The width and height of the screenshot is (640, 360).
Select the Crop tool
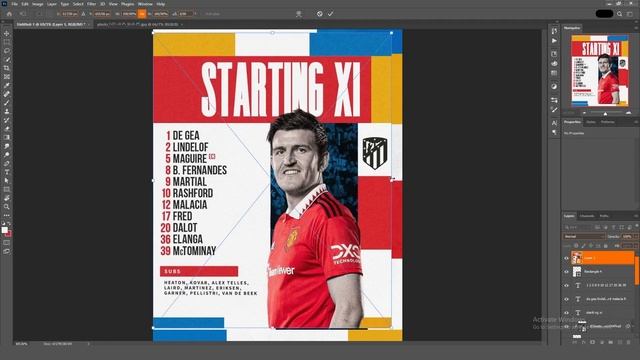7,68
